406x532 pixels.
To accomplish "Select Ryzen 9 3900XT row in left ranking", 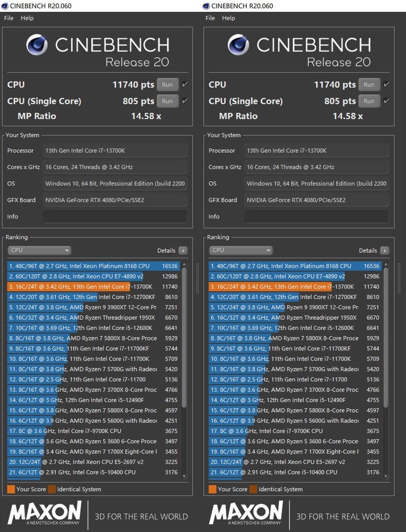I will pos(94,307).
